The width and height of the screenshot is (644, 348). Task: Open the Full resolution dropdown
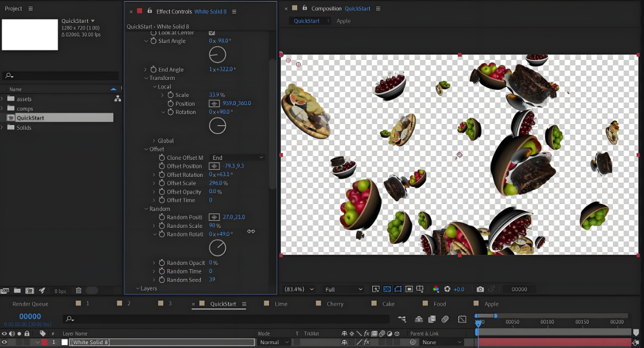344,289
